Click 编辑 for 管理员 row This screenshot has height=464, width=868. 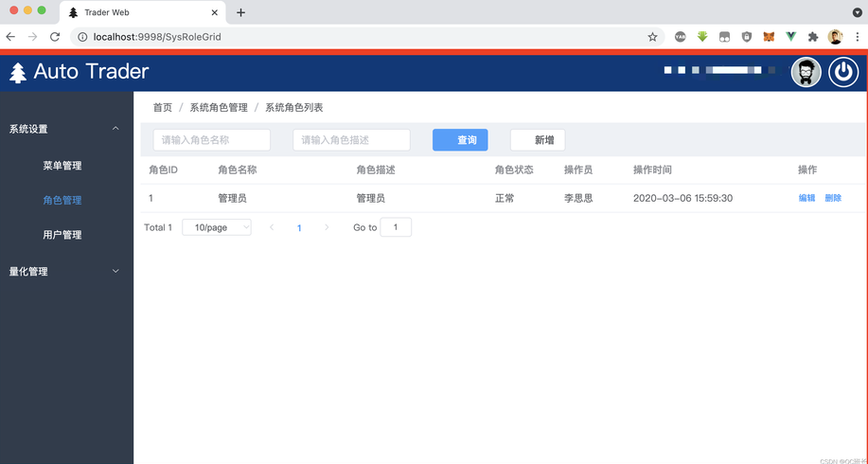pyautogui.click(x=806, y=198)
